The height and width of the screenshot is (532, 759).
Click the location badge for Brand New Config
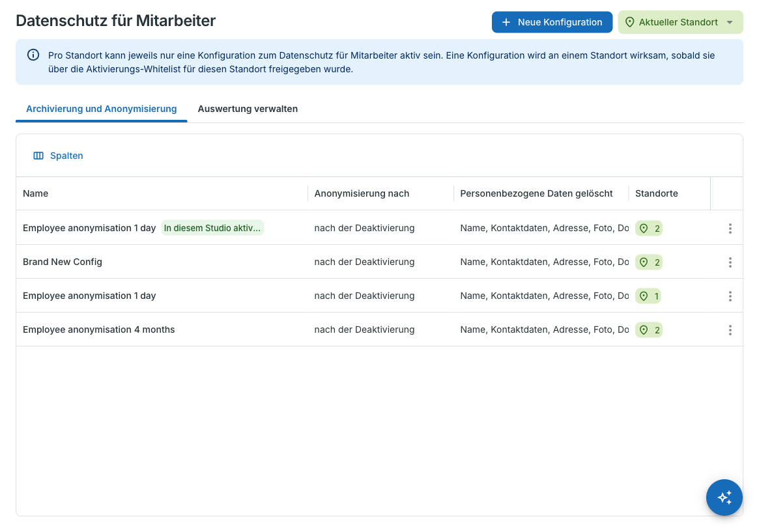[649, 262]
